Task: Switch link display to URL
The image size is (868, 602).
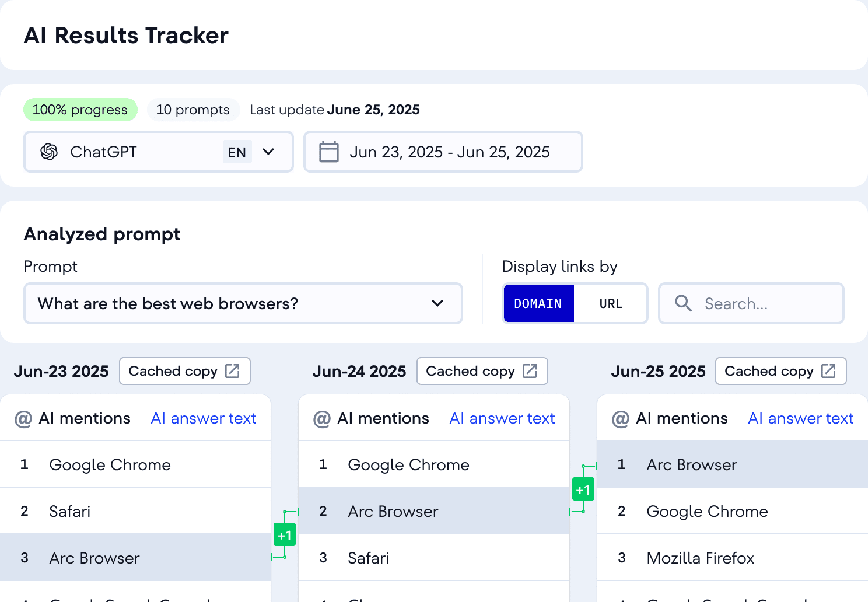Action: click(611, 303)
